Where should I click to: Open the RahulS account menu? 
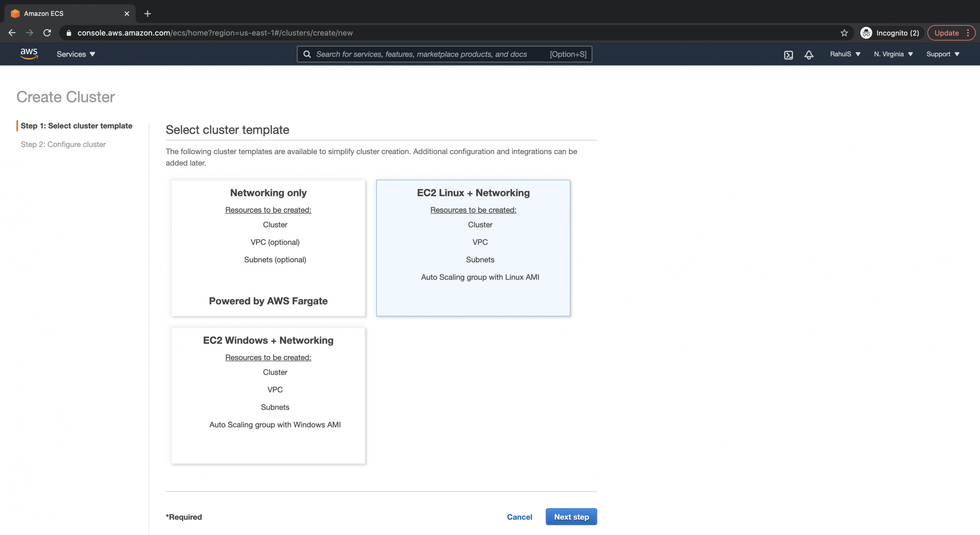[x=844, y=54]
